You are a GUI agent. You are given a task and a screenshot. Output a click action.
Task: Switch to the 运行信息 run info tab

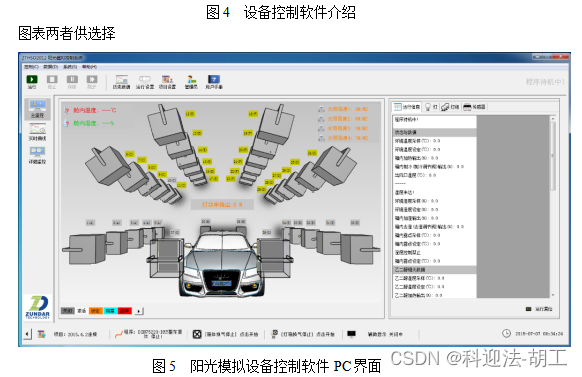[407, 107]
